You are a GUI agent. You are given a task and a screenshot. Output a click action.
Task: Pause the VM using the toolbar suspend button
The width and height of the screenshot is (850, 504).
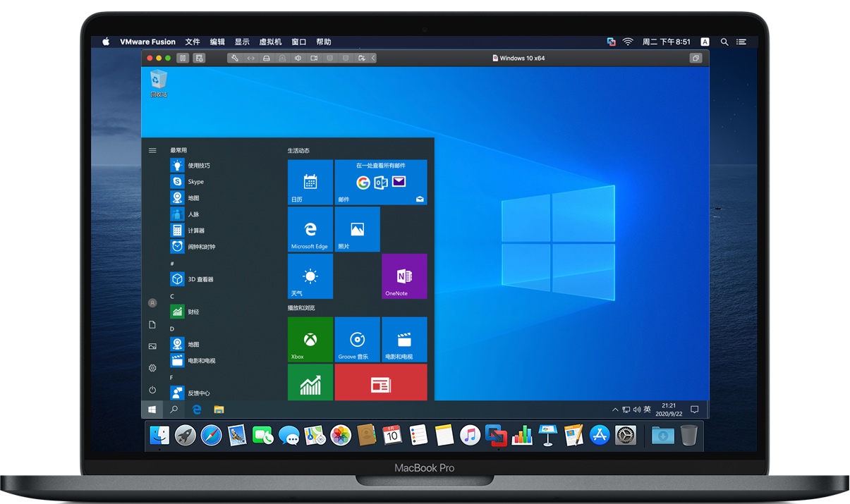pos(183,59)
